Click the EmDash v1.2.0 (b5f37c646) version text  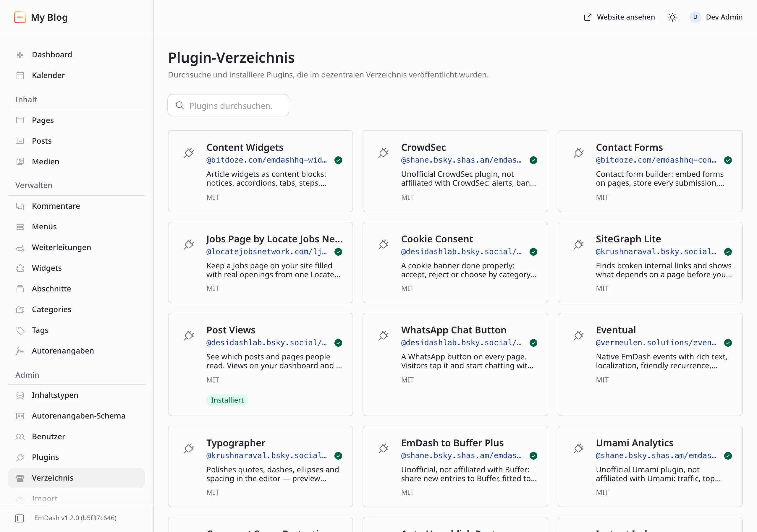(75, 518)
